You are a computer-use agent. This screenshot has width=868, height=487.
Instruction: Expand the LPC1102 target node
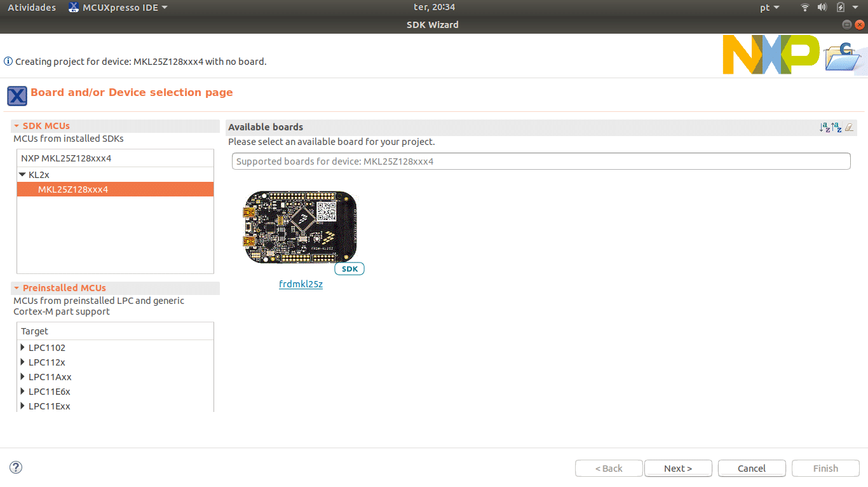(x=23, y=348)
